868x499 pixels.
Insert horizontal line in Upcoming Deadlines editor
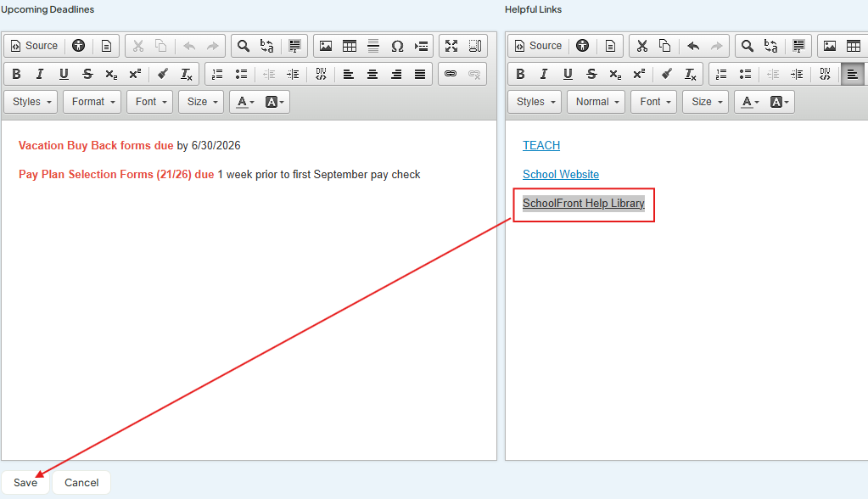[373, 46]
